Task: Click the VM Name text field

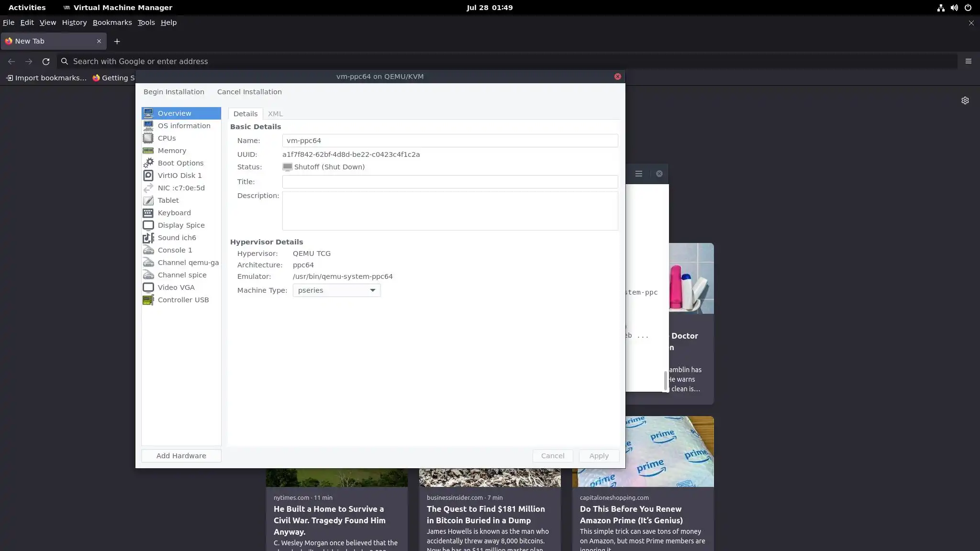Action: pyautogui.click(x=450, y=141)
